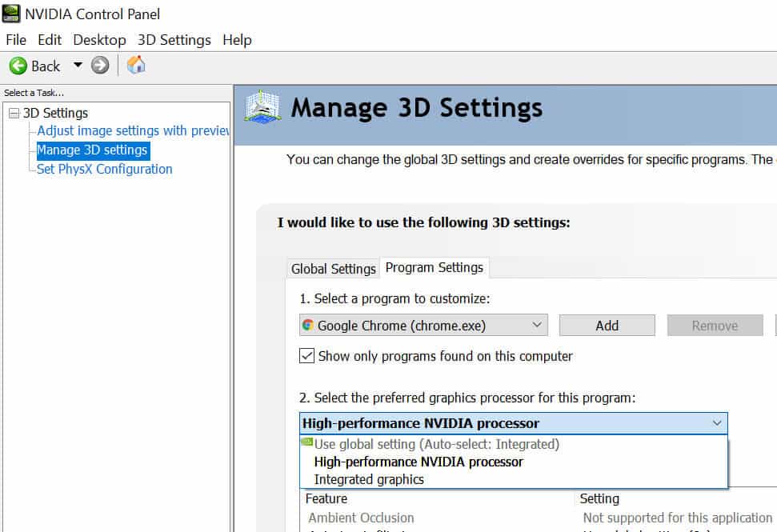Choose Integrated graphics option
The height and width of the screenshot is (532, 777).
(369, 479)
